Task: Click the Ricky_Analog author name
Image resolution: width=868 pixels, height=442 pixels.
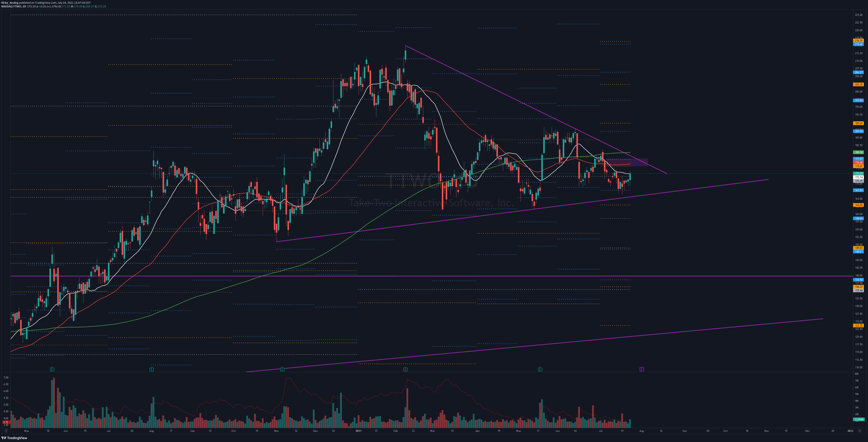Action: (x=10, y=3)
